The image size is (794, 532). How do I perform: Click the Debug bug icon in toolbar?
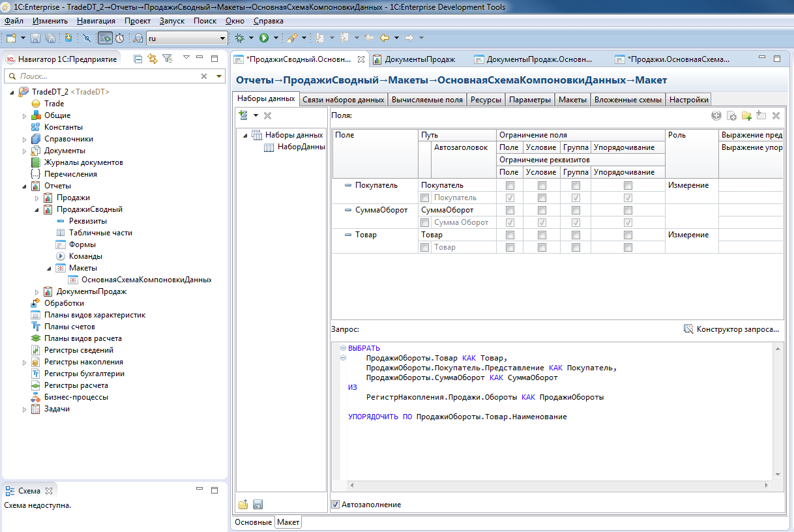241,38
